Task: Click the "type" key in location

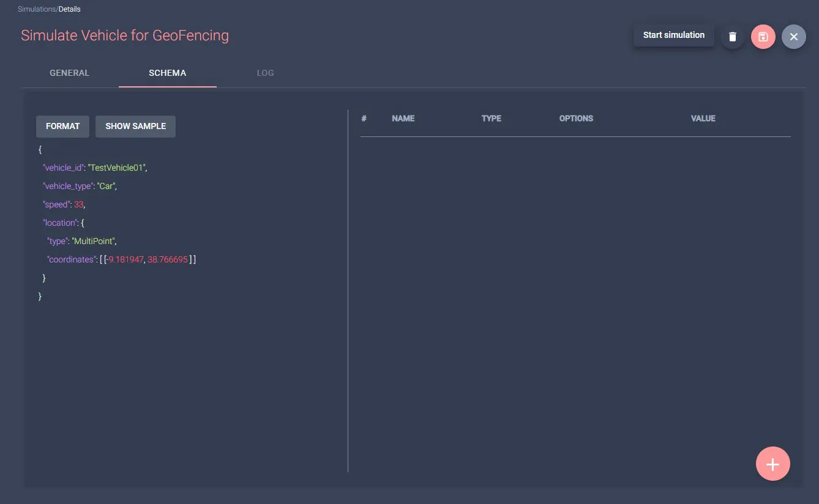Action: tap(57, 241)
